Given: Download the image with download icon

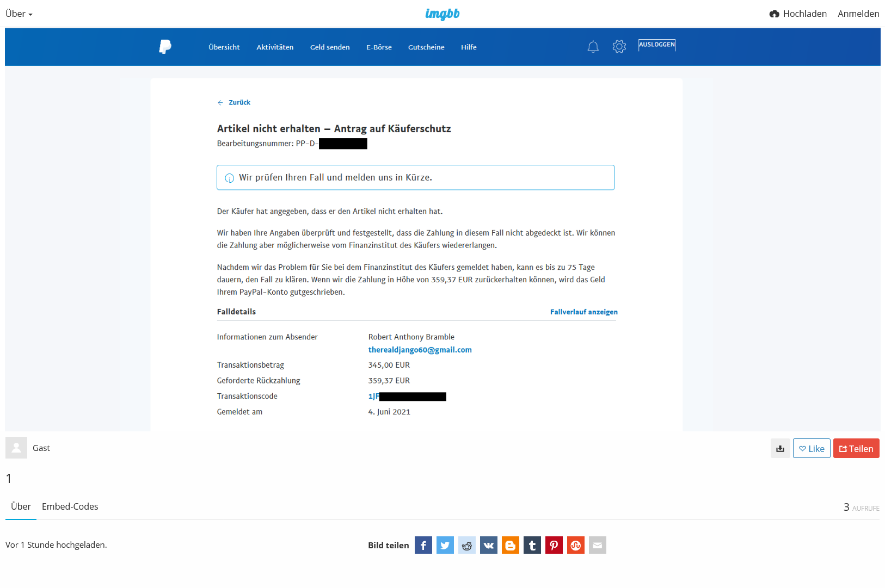Looking at the screenshot, I should (780, 448).
